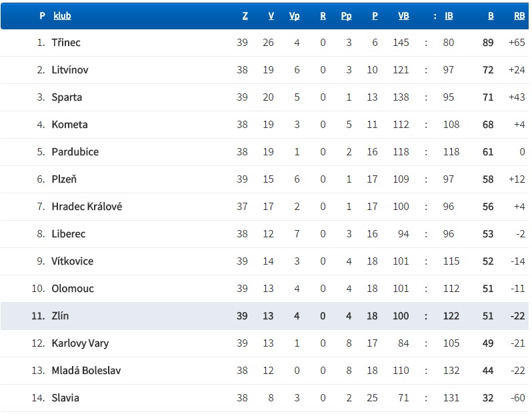Sort by the V wins column header
Image resolution: width=532 pixels, height=416 pixels.
coord(271,16)
